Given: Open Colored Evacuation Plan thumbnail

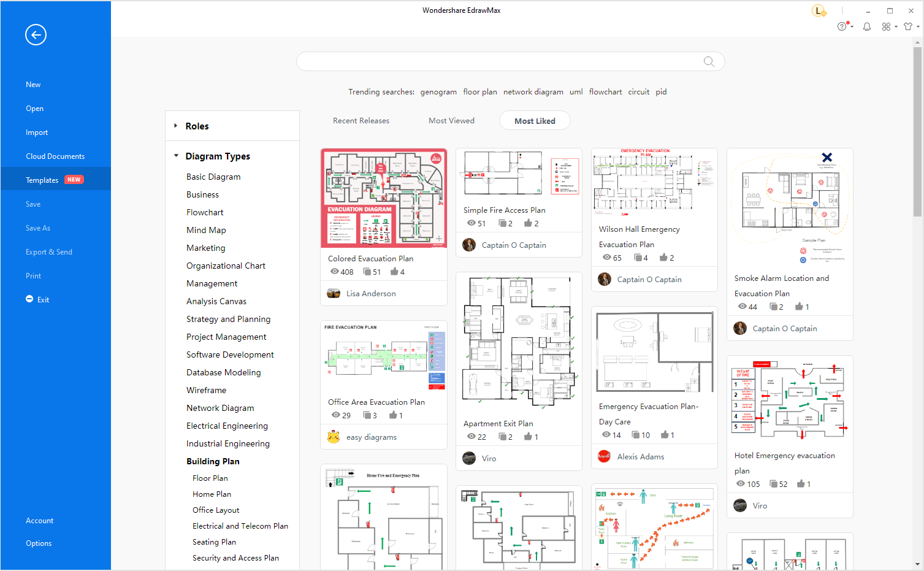Looking at the screenshot, I should click(x=384, y=198).
